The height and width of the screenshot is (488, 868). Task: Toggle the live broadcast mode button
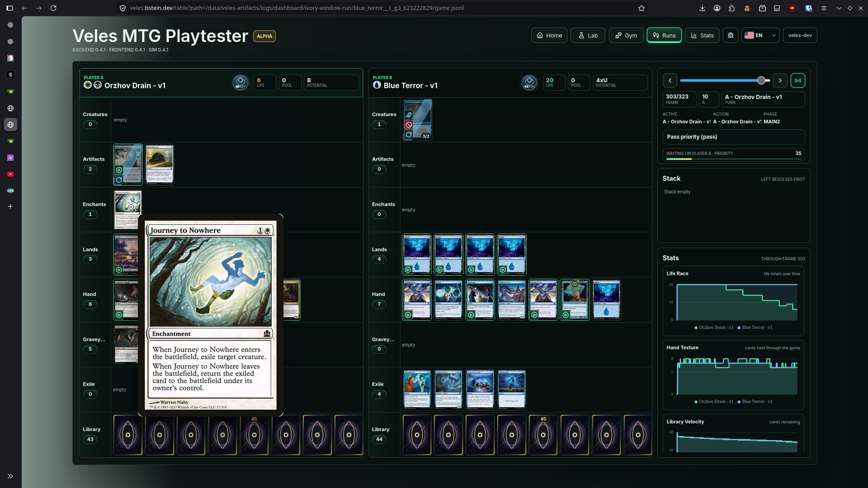[798, 80]
